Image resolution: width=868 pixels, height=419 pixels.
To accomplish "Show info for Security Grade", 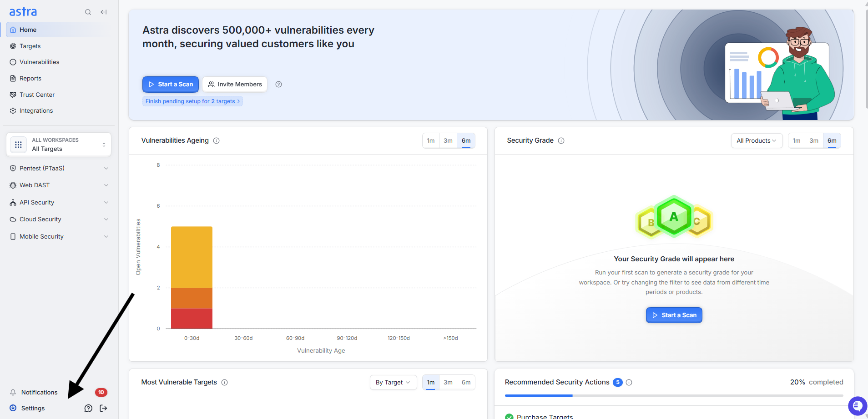I will coord(561,141).
